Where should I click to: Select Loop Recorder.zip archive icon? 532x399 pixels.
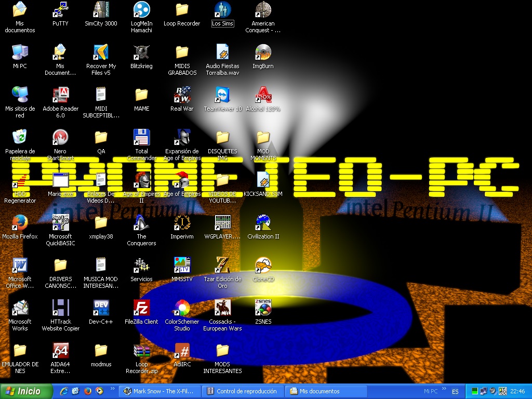pyautogui.click(x=141, y=358)
